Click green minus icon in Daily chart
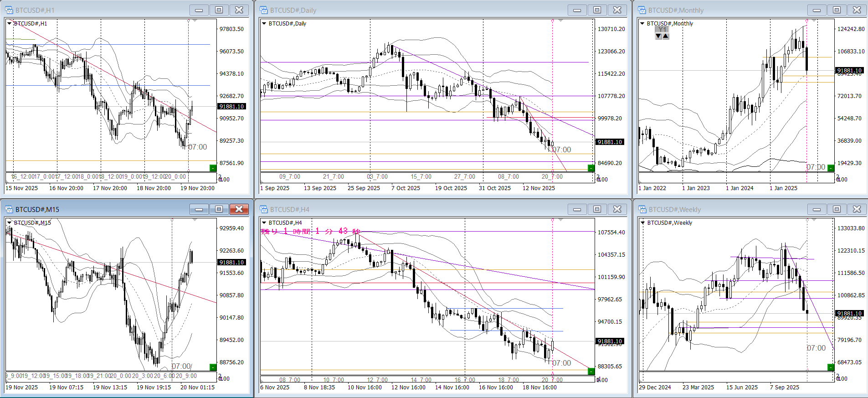The height and width of the screenshot is (398, 868). tap(591, 168)
